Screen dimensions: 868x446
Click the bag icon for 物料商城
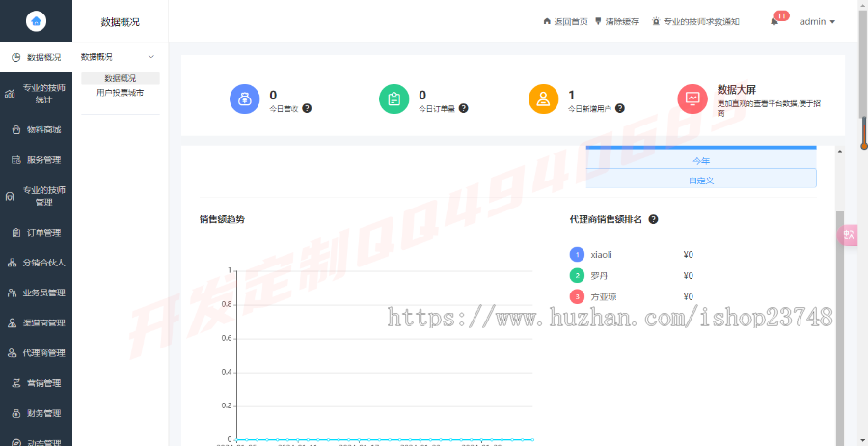point(16,130)
